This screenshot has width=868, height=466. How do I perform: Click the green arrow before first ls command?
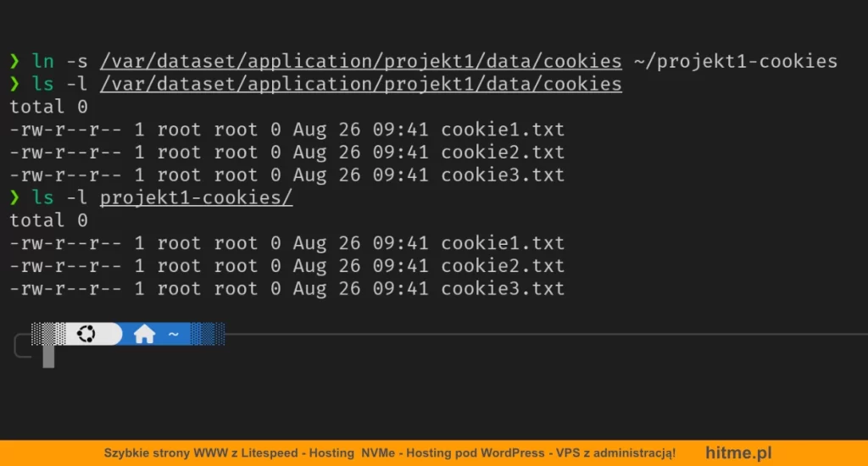pyautogui.click(x=14, y=84)
